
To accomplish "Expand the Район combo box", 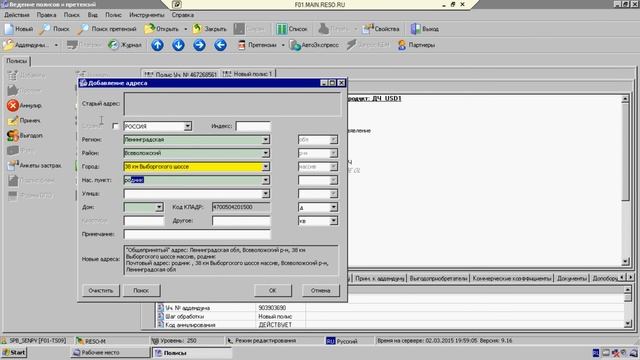I will [266, 153].
